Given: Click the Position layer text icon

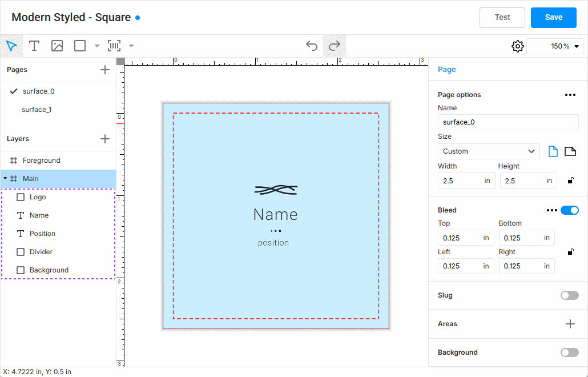Looking at the screenshot, I should [21, 233].
